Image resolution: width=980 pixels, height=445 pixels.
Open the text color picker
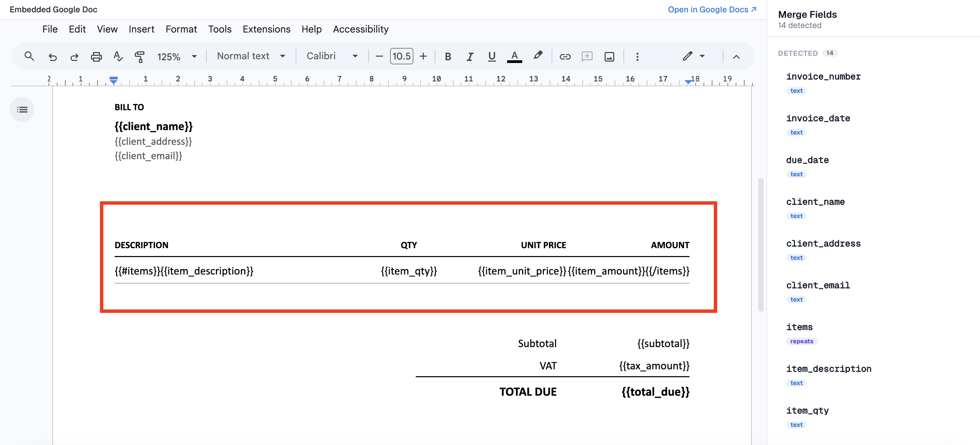(x=514, y=56)
